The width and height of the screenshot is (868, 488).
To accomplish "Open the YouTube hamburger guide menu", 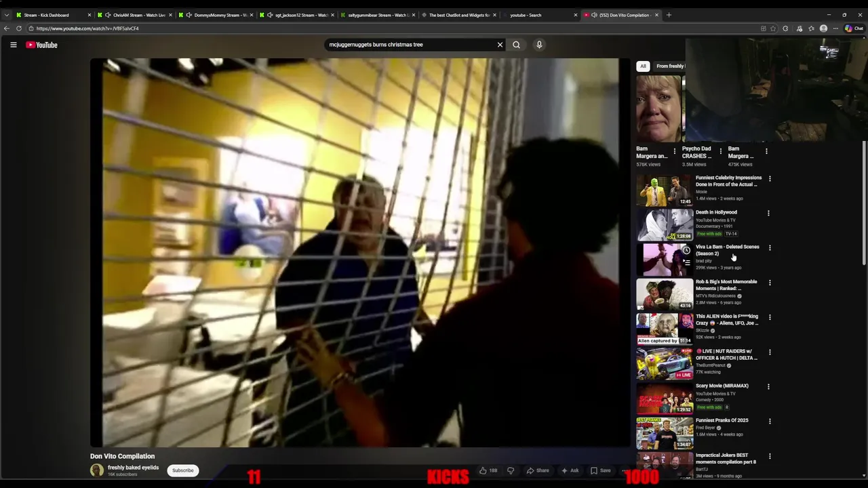I will point(13,45).
